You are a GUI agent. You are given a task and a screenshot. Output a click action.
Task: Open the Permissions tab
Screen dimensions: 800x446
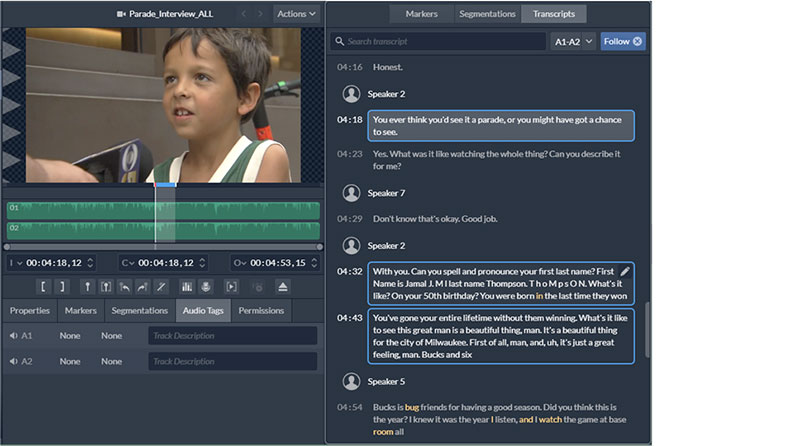click(x=261, y=310)
